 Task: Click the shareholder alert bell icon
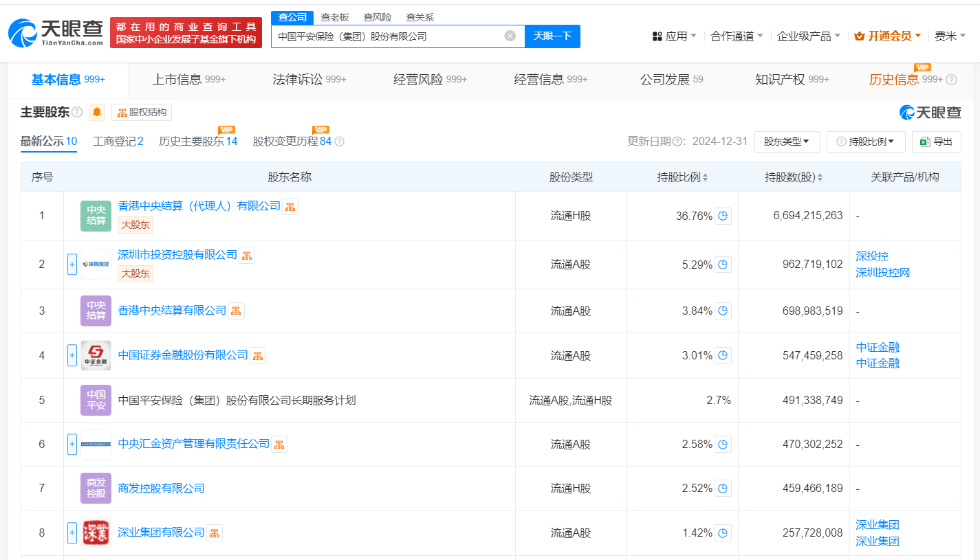point(97,112)
